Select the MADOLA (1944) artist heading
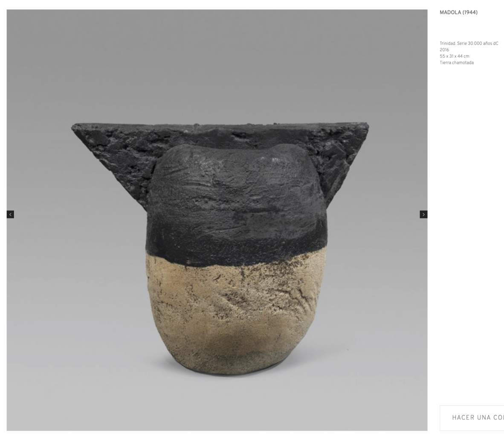 tap(458, 12)
